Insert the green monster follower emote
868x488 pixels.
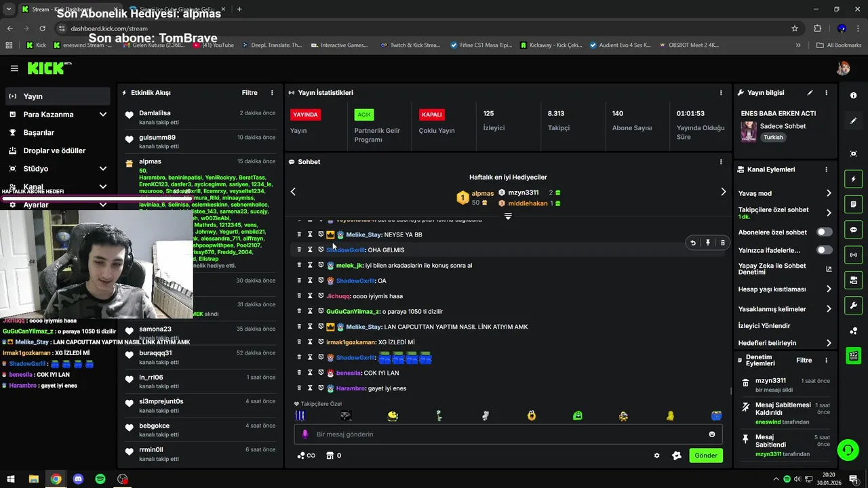pos(578,416)
